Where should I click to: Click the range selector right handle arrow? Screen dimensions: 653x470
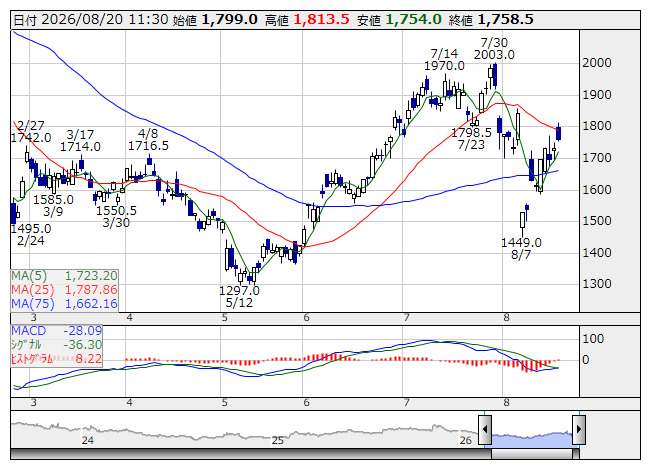(579, 429)
